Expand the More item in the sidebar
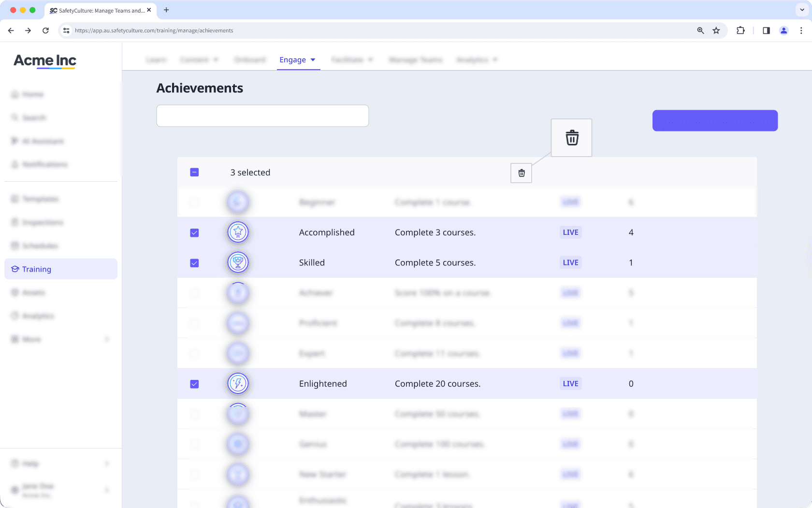Screen dimensions: 812x508 (31, 339)
